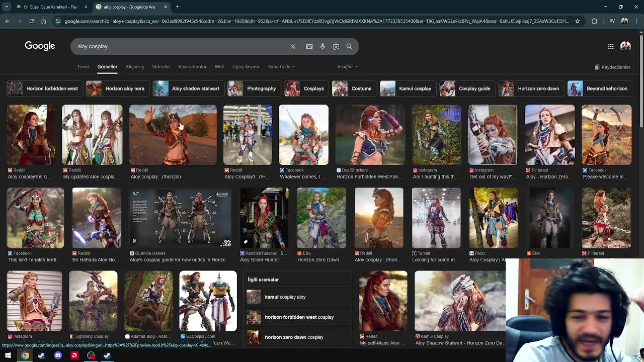The height and width of the screenshot is (362, 644).
Task: Bookmark this page with the star icon
Action: 578,21
